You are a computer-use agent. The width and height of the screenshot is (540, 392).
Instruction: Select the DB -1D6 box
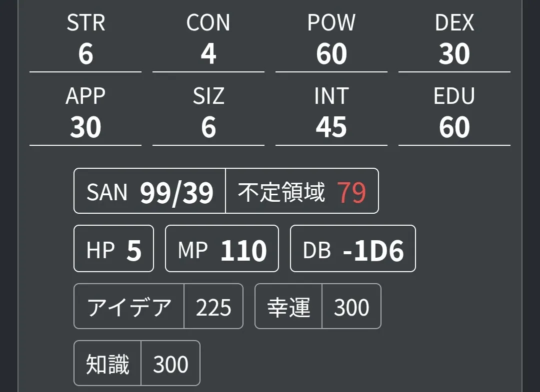353,249
